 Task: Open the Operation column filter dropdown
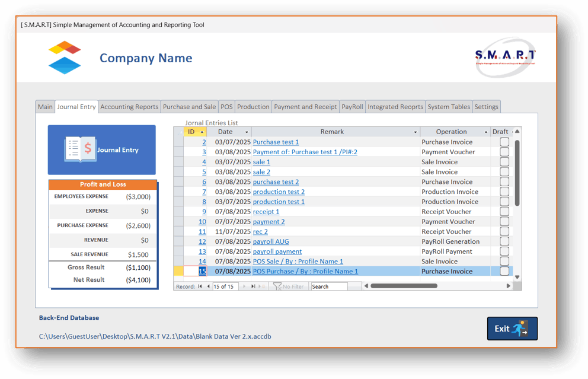click(x=485, y=132)
